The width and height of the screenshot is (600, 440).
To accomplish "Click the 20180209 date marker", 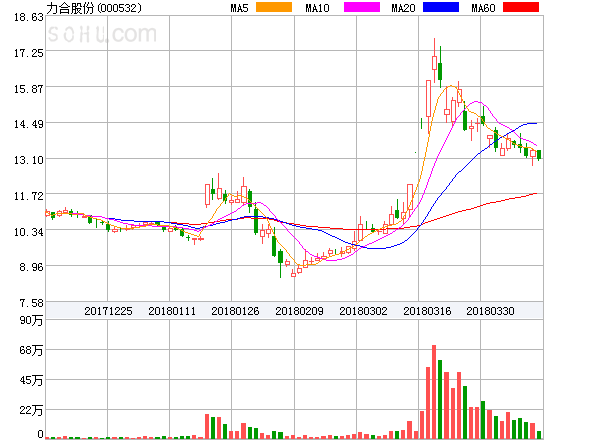I will pyautogui.click(x=299, y=311).
